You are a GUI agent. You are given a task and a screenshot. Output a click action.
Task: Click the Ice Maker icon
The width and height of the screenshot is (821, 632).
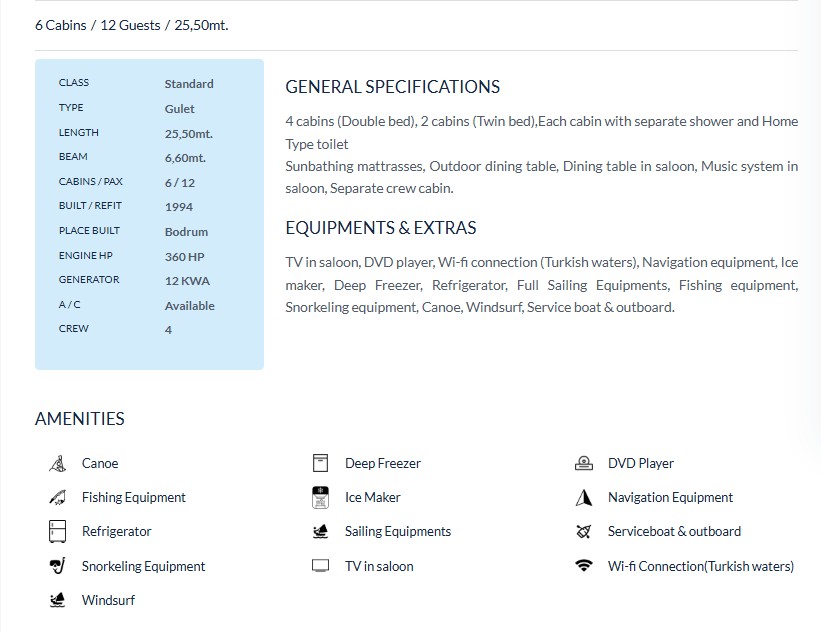[x=320, y=498]
